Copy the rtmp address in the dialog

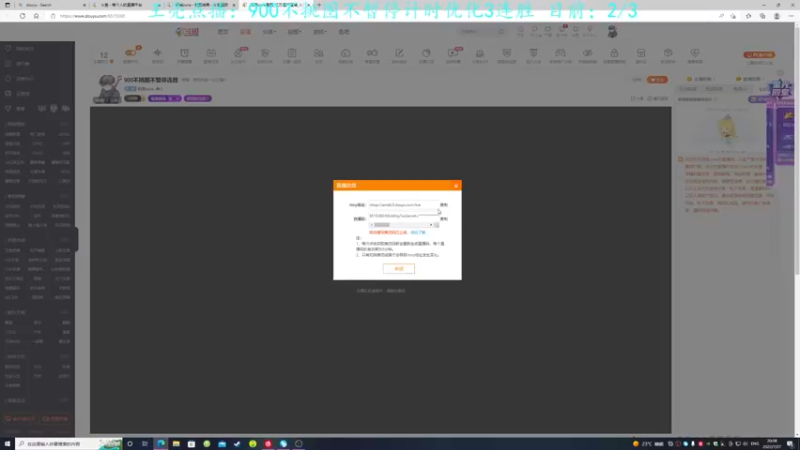coord(443,205)
